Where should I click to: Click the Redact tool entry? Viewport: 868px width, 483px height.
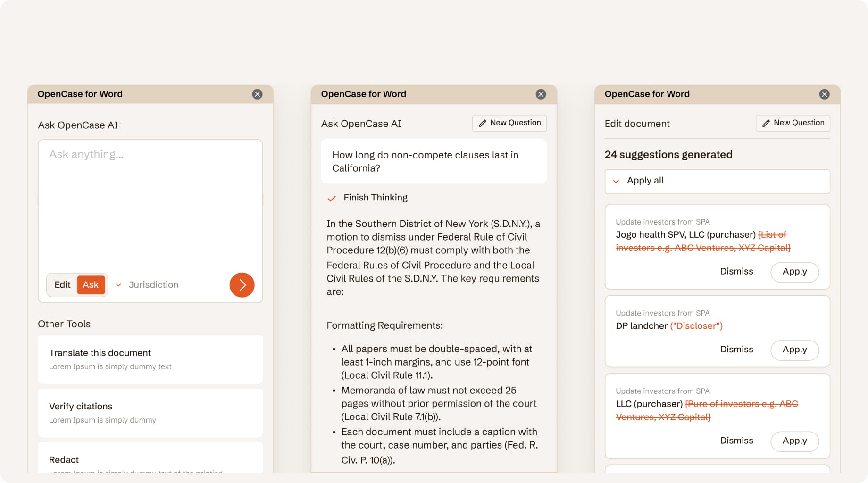pos(150,460)
